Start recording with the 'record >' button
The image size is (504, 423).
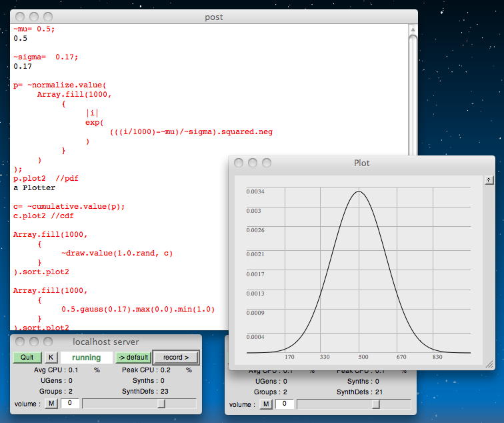(x=175, y=358)
